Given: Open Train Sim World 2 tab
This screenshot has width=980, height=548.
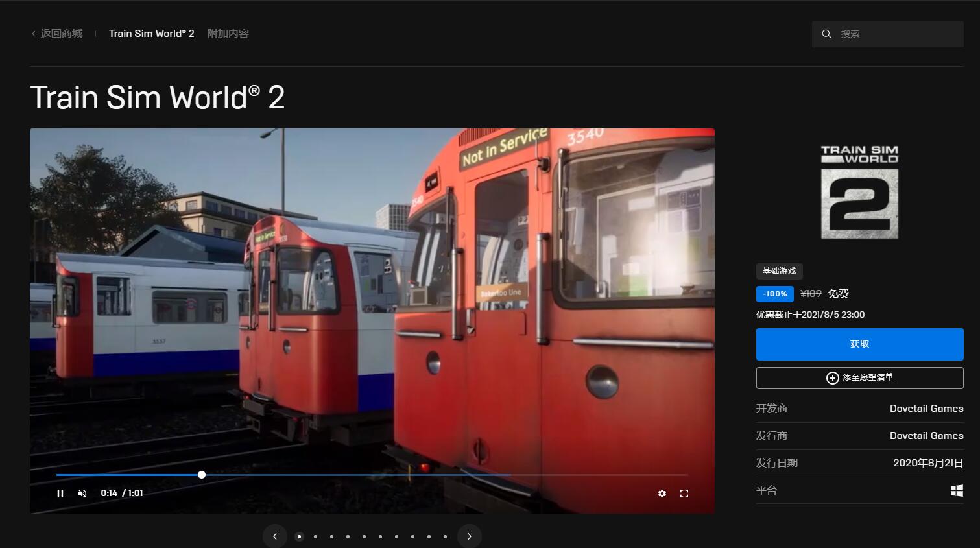Looking at the screenshot, I should coord(152,34).
